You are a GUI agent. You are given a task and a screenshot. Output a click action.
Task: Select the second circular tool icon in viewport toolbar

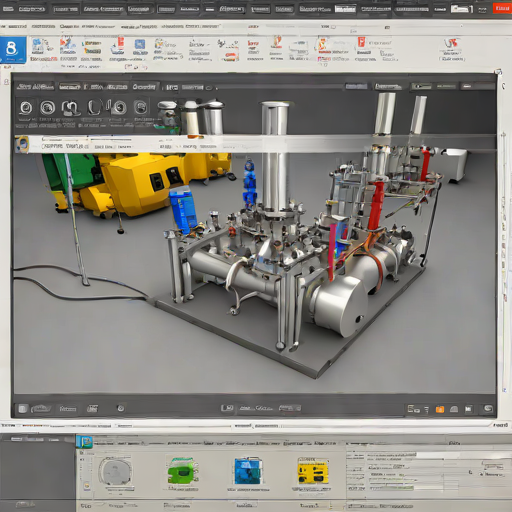point(48,108)
